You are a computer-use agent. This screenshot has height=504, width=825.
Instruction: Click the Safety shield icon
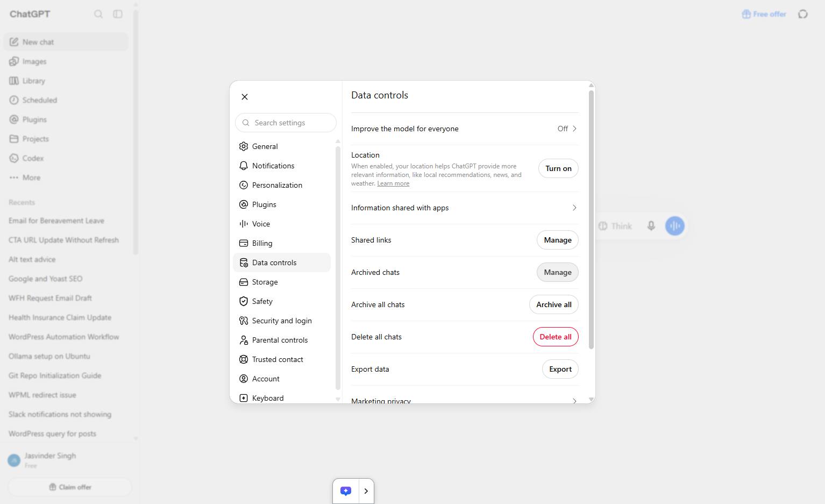pyautogui.click(x=244, y=301)
